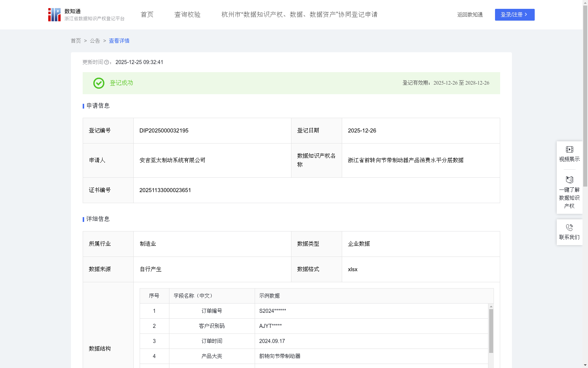The height and width of the screenshot is (368, 588).
Task: Click applicant 安吉亚太制动系统有限公司
Action: point(172,160)
